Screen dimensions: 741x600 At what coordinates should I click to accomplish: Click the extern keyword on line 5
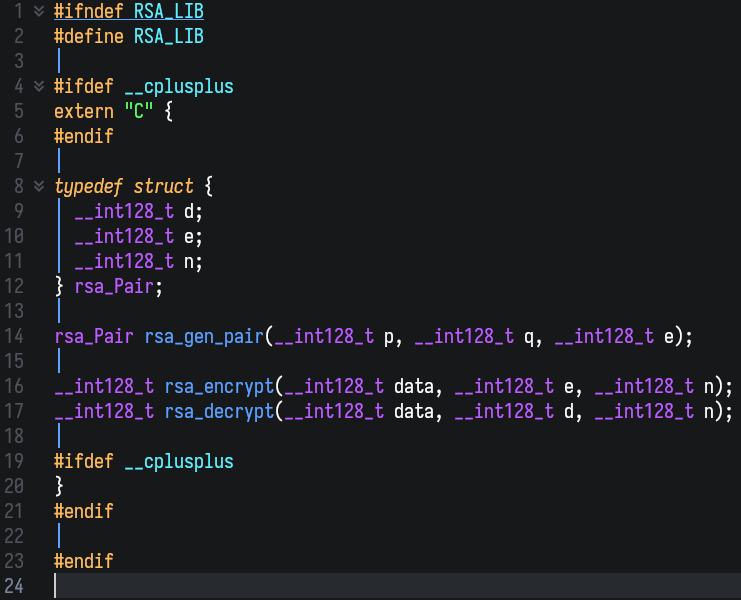pos(84,111)
